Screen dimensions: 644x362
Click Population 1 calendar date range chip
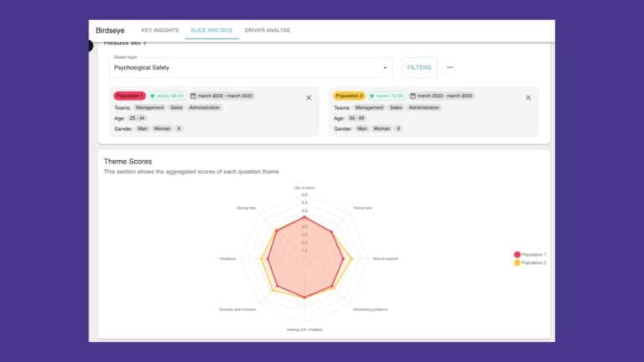pyautogui.click(x=222, y=96)
